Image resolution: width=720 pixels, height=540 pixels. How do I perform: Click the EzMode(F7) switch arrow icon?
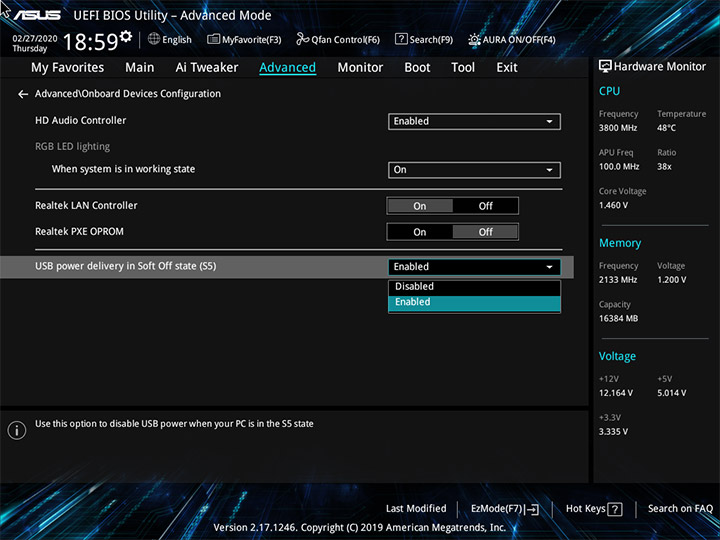532,509
